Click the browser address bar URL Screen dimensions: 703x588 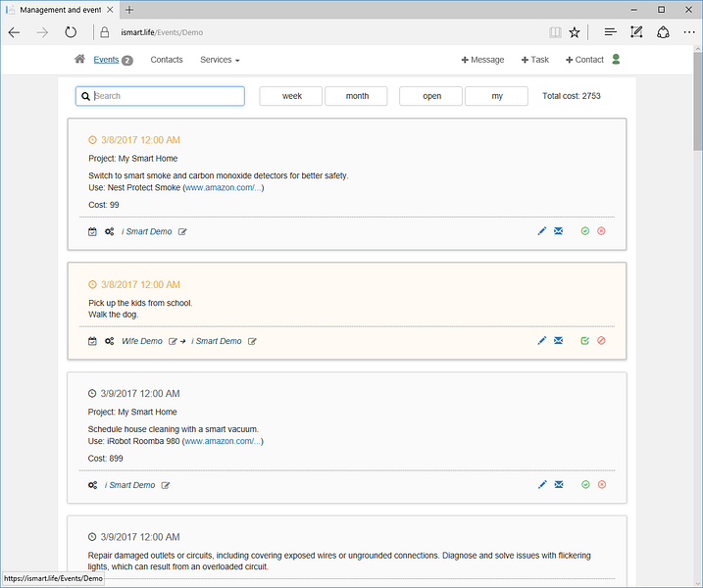162,32
